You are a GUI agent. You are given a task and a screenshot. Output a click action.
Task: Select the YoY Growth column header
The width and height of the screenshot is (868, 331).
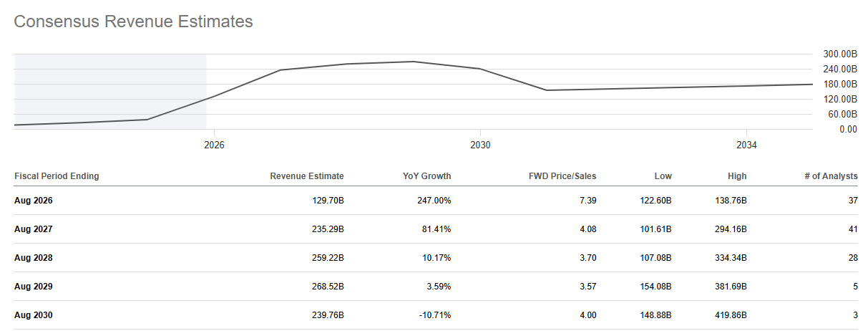427,176
